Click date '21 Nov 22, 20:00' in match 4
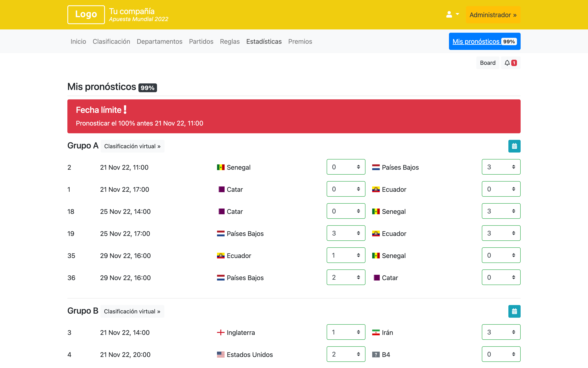This screenshot has height=368, width=588. [125, 355]
